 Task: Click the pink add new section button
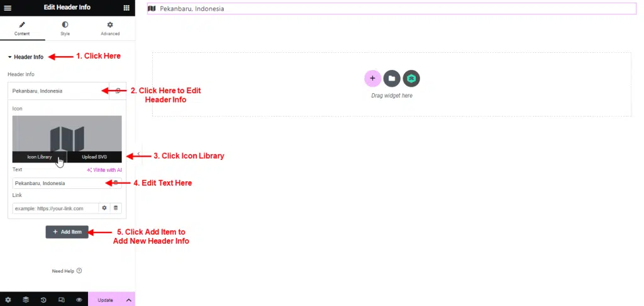pyautogui.click(x=372, y=78)
